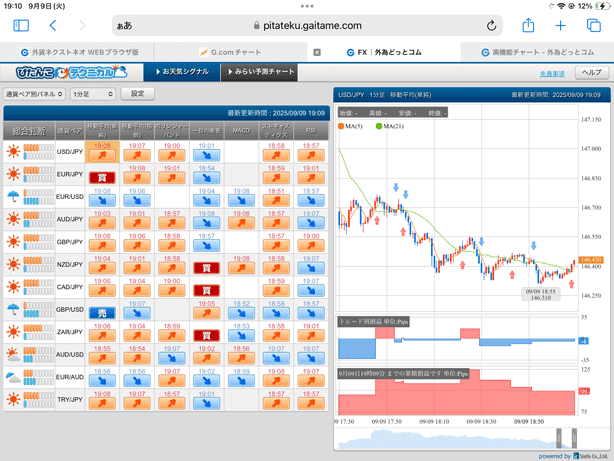
Task: Click GBP/USD blue 売 sell signal
Action: pyautogui.click(x=101, y=312)
